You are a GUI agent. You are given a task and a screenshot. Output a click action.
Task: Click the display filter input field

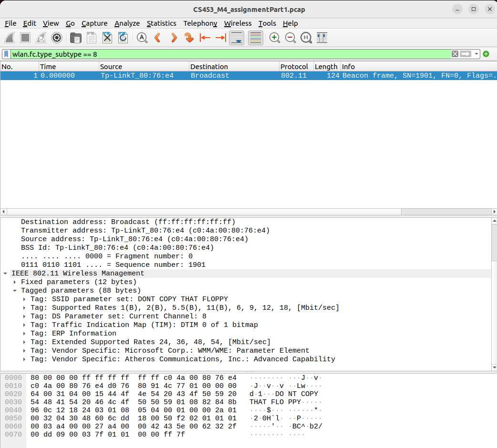pos(229,54)
